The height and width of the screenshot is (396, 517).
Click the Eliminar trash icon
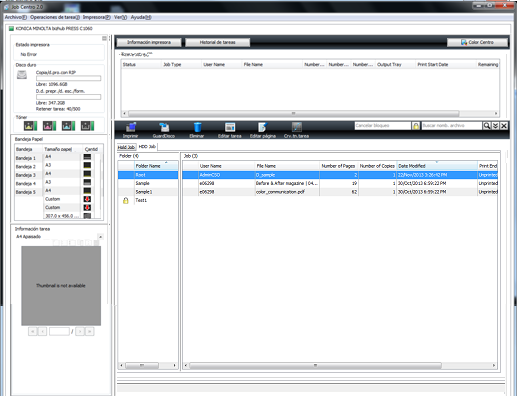(197, 130)
